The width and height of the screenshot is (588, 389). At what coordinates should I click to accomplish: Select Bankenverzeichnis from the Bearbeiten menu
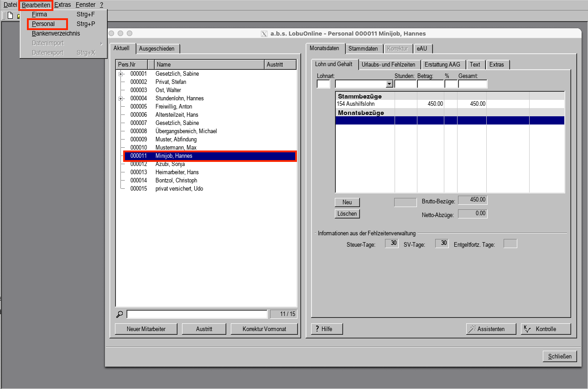(x=56, y=33)
